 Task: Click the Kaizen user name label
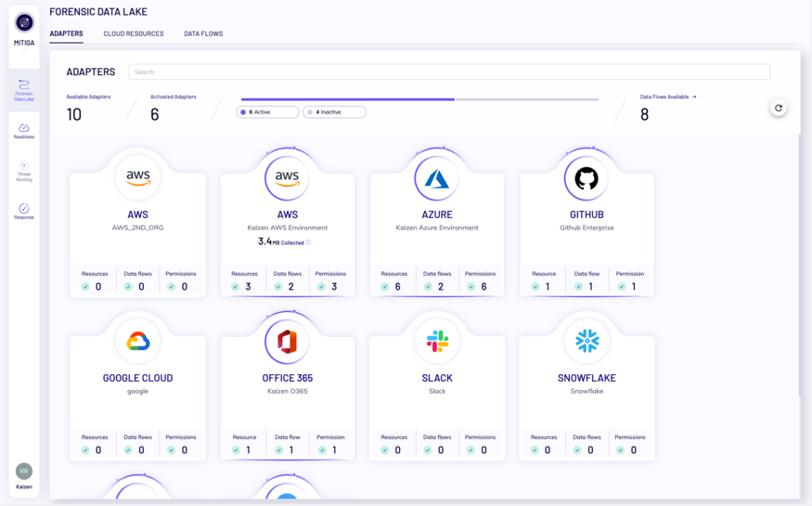pyautogui.click(x=24, y=487)
